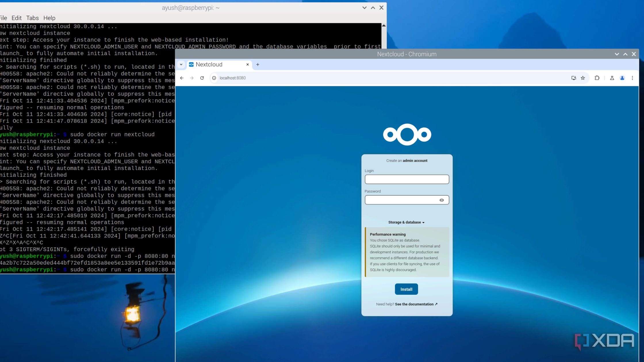Open the Chromium profile avatar
644x362 pixels.
pyautogui.click(x=622, y=78)
